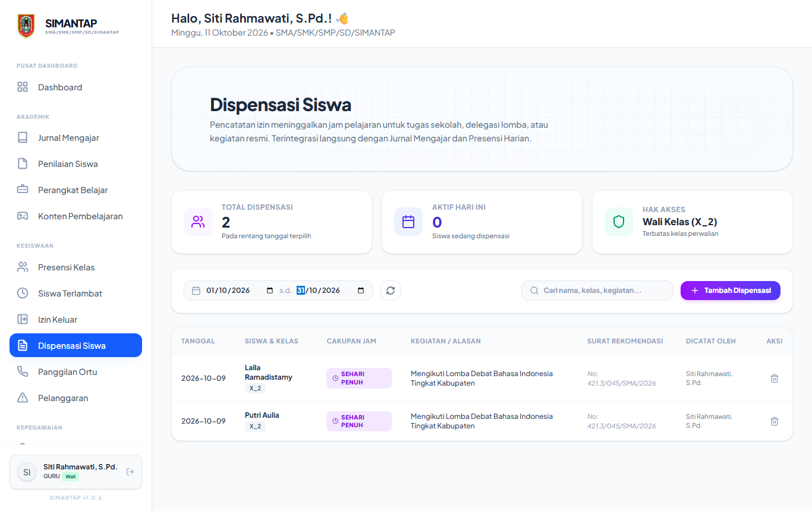Click the Dashboard grid icon

(23, 87)
